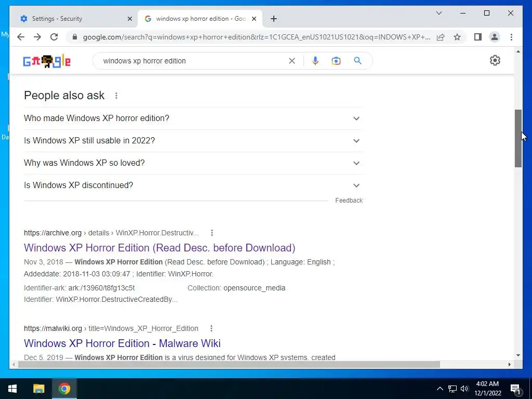Screen dimensions: 532x399
Task: Open File Explorer from taskbar
Action: (38, 389)
